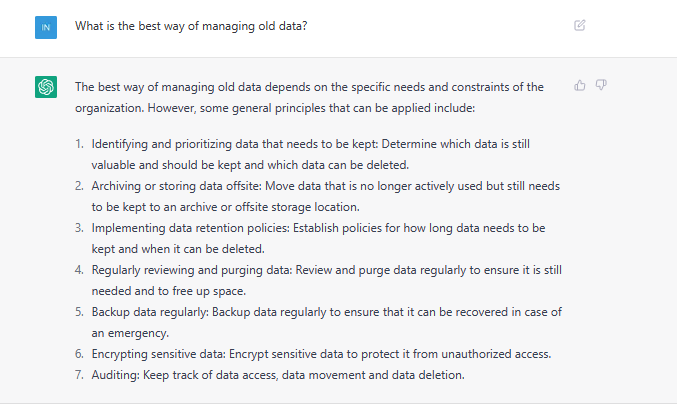
Task: Click the green ChatGPT logo avatar
Action: [46, 87]
